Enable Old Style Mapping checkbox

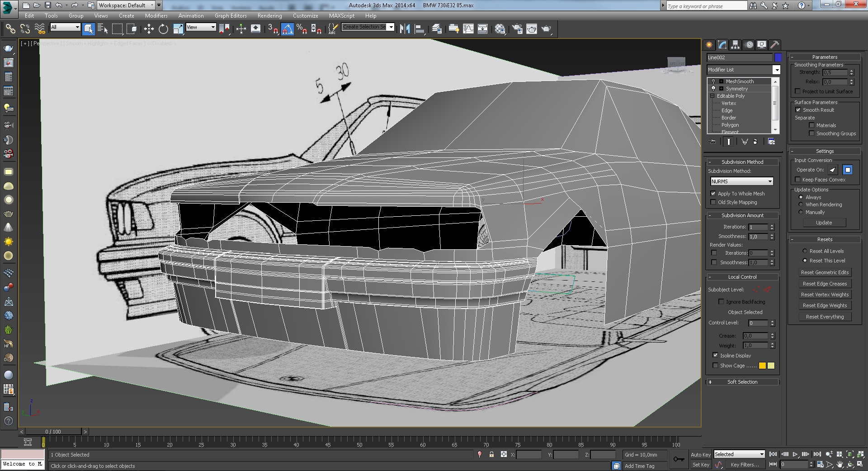pos(713,202)
